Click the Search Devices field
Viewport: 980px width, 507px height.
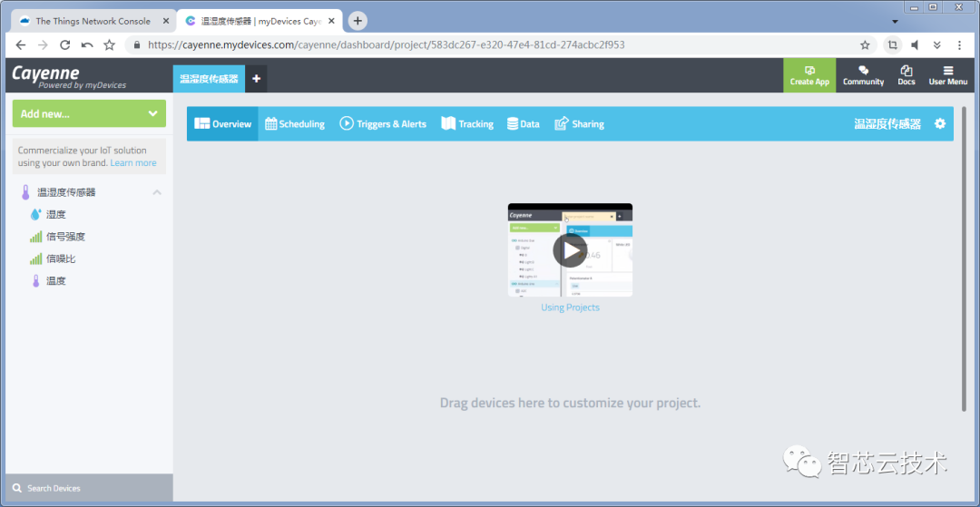click(89, 488)
